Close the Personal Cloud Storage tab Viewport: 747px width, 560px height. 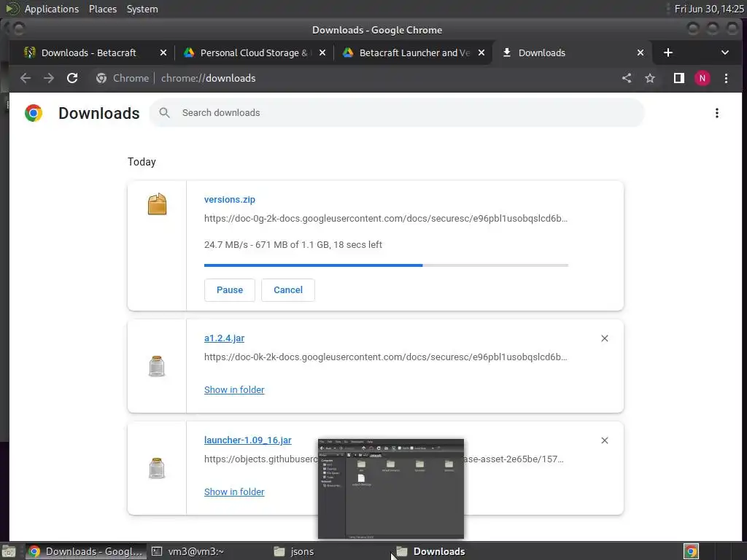[322, 52]
